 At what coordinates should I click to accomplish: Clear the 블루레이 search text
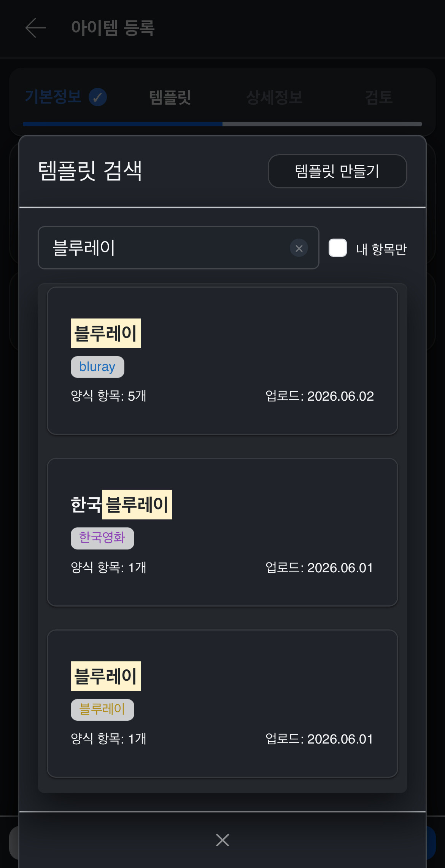[x=299, y=248]
